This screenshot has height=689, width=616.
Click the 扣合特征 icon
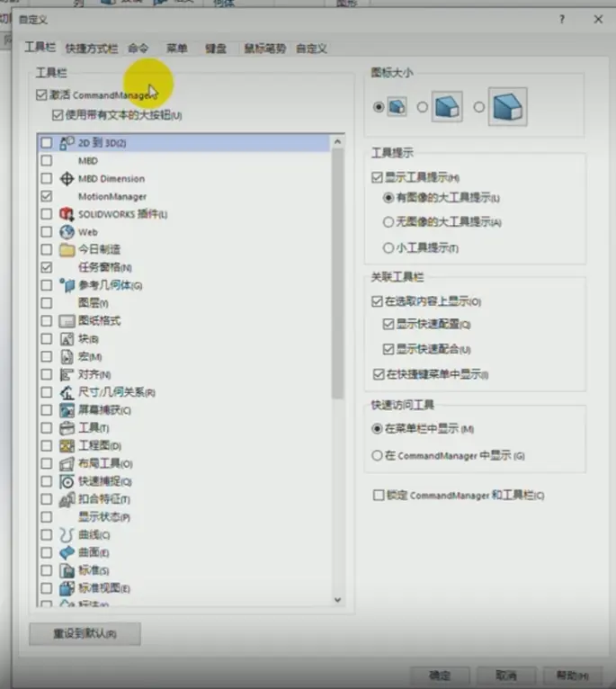[67, 499]
